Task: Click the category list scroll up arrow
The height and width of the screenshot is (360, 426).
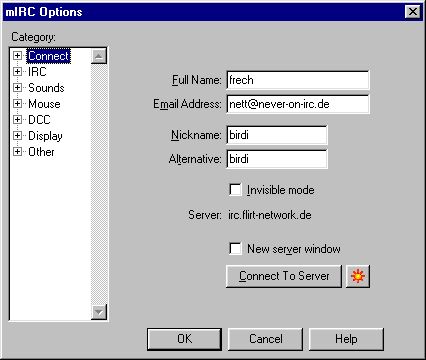Action: pyautogui.click(x=99, y=56)
